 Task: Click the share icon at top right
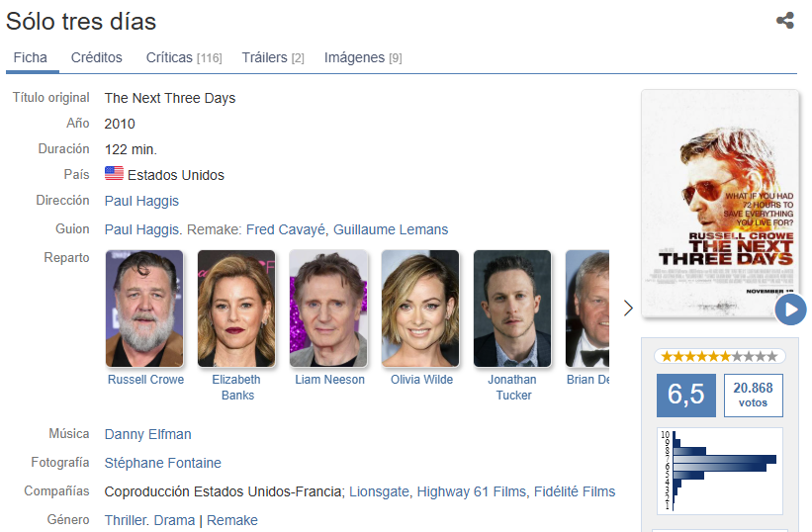(785, 21)
